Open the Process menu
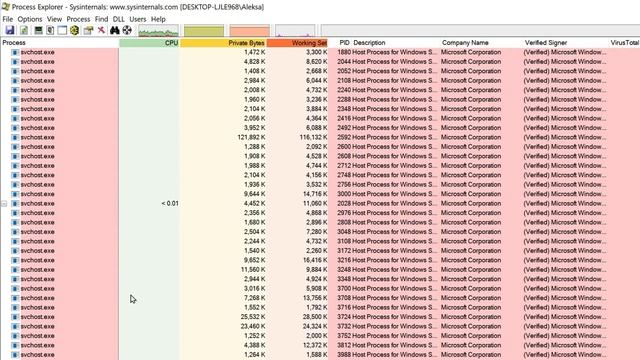This screenshot has width=640, height=360. pos(78,19)
